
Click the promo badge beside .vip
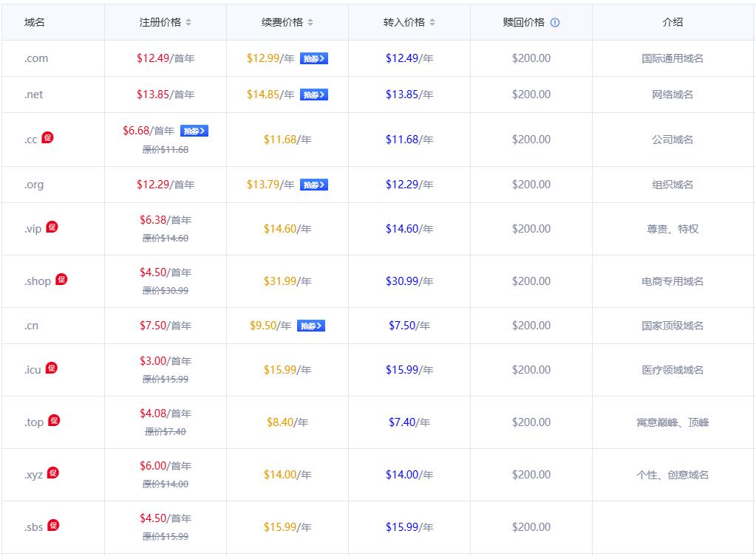point(52,227)
